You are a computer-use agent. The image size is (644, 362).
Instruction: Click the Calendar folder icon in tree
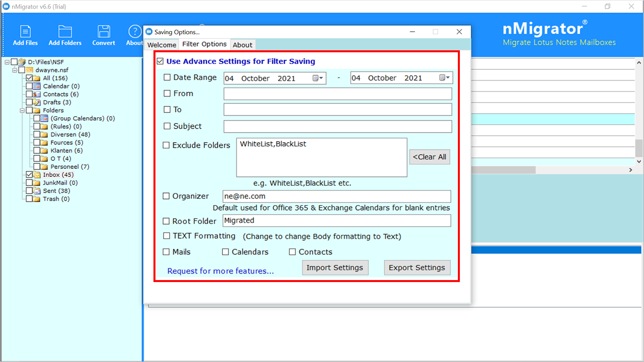[37, 86]
